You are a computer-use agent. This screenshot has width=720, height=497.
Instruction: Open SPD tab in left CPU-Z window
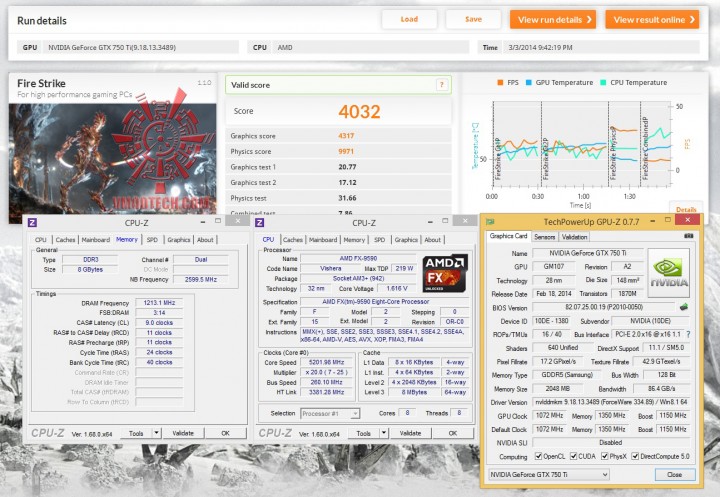point(152,240)
